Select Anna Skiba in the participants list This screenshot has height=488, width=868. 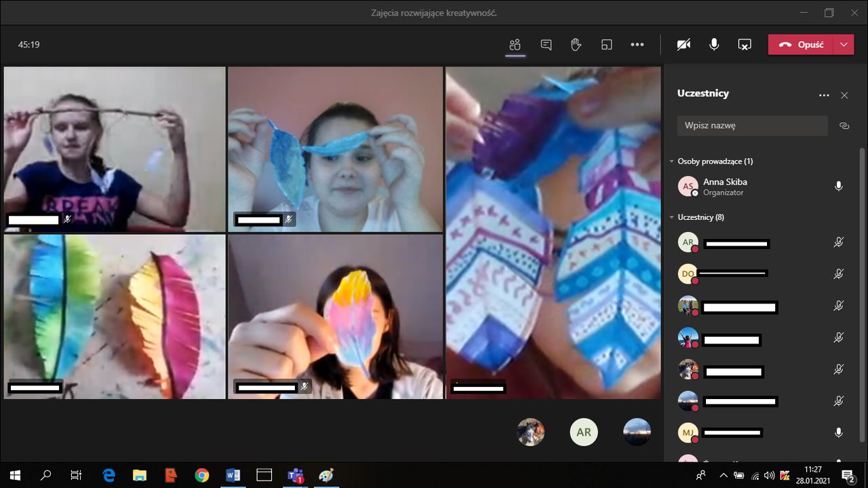(725, 186)
